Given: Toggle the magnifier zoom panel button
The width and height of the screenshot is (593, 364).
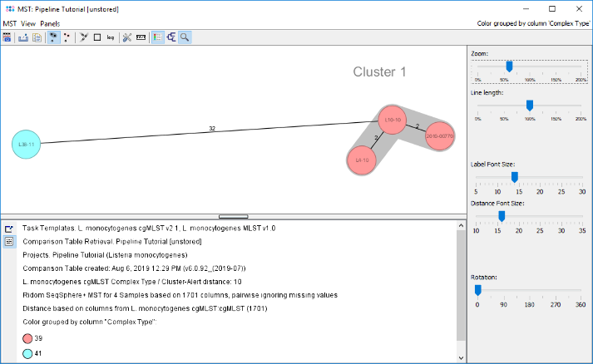Looking at the screenshot, I should point(184,37).
